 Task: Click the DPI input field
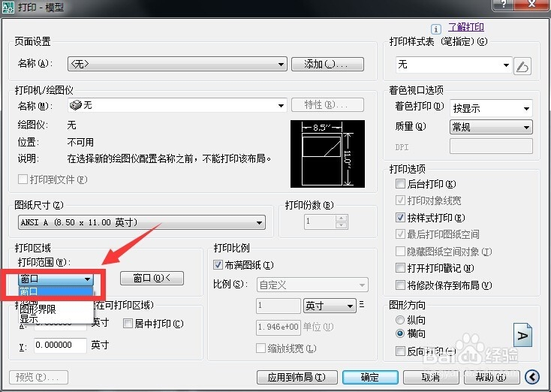click(491, 146)
